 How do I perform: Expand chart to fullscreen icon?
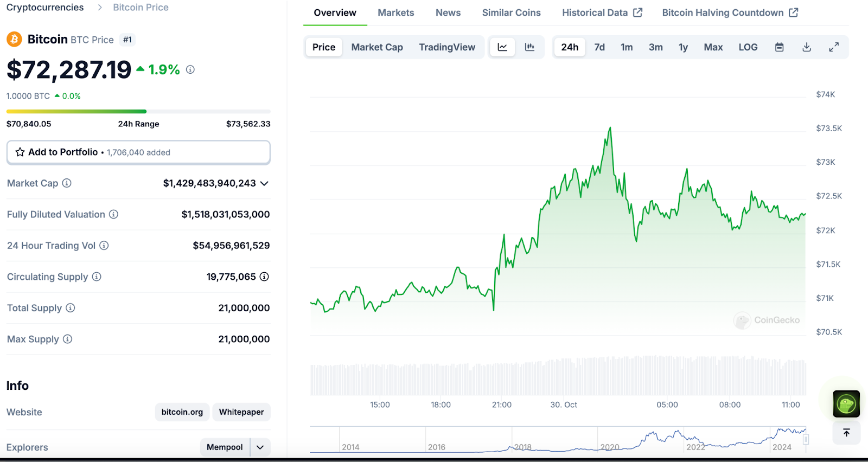click(834, 47)
